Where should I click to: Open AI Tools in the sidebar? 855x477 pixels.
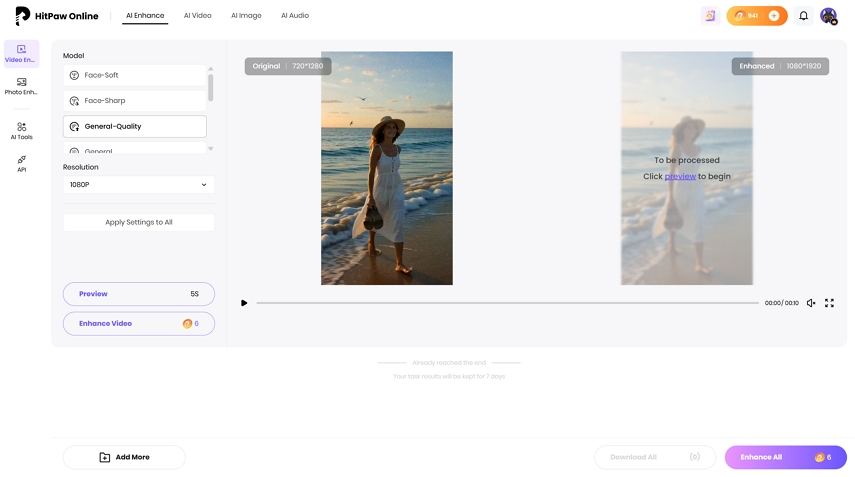[21, 131]
